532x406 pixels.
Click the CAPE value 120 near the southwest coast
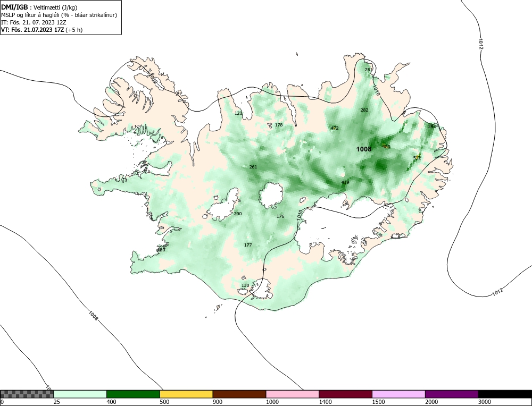coord(162,250)
